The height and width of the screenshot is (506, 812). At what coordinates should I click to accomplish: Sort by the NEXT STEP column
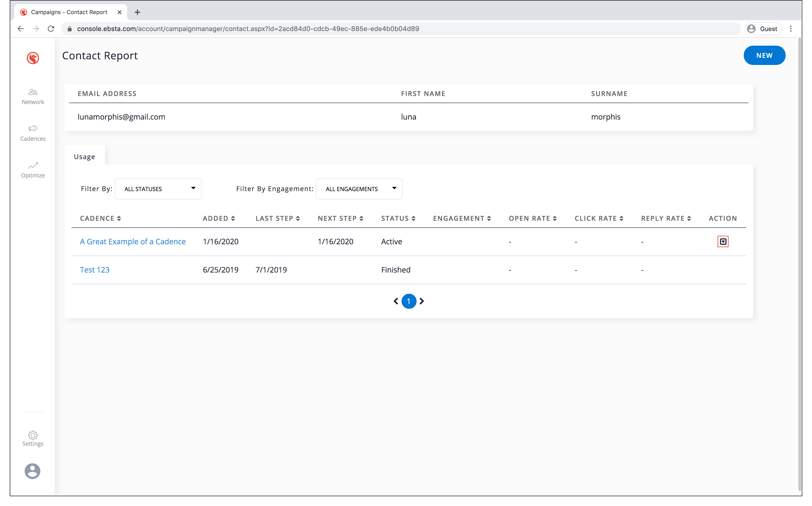341,218
